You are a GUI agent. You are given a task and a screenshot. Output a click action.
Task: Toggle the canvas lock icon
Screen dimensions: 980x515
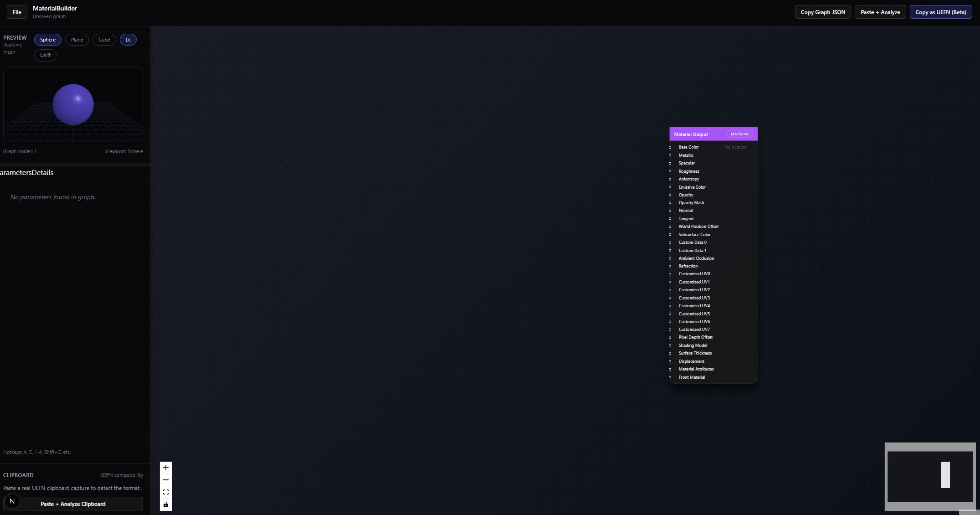(x=166, y=505)
